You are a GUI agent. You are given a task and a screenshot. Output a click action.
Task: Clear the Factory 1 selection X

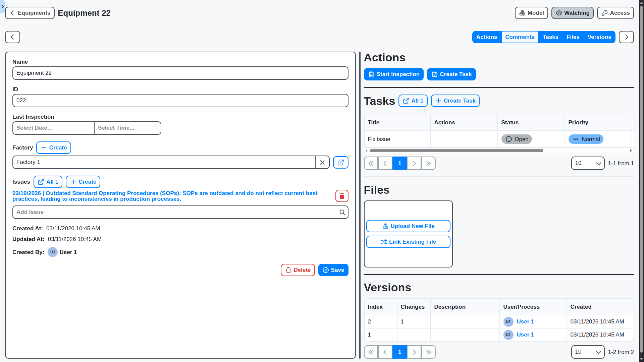pyautogui.click(x=322, y=163)
